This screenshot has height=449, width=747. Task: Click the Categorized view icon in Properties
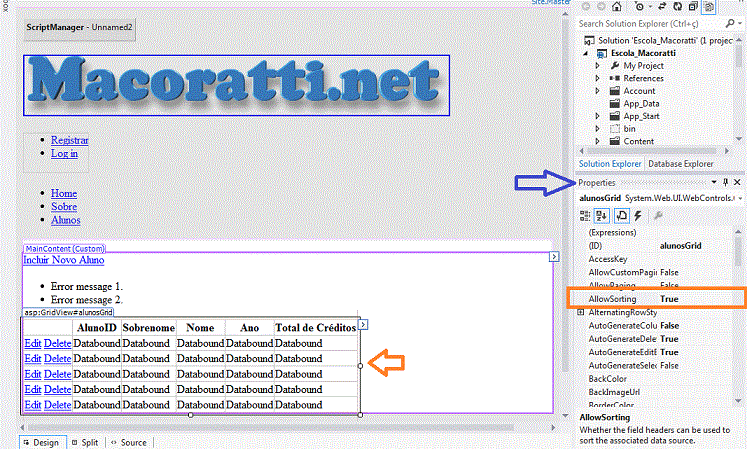coord(585,216)
